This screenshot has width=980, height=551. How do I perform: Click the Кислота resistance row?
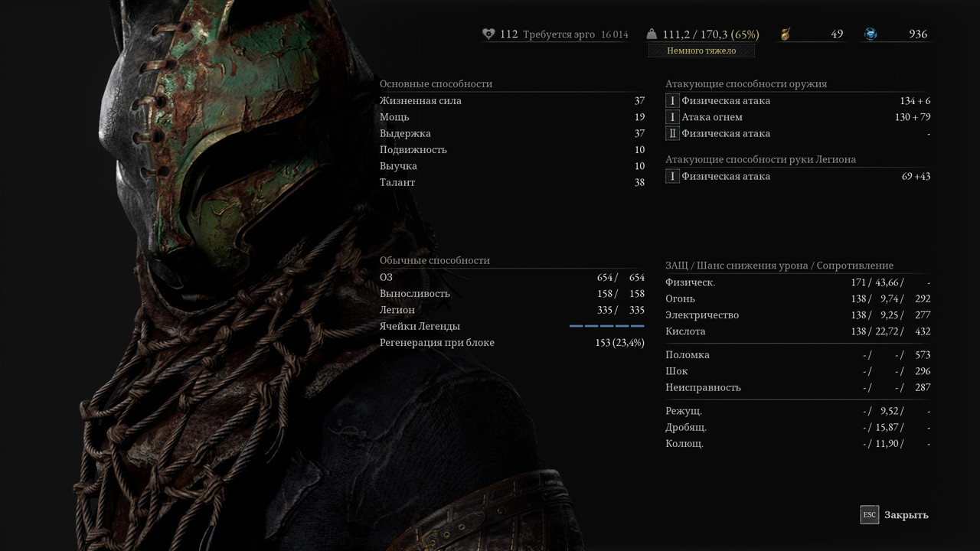coord(798,331)
